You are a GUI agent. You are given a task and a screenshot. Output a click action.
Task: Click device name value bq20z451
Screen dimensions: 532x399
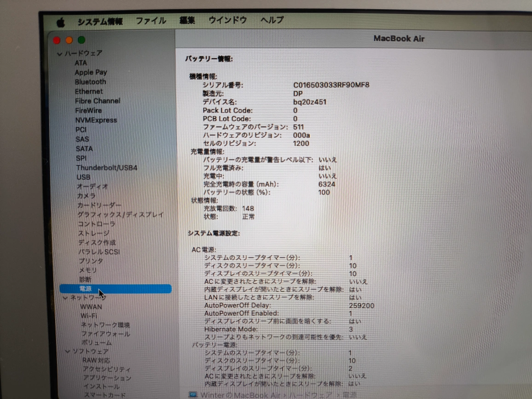(x=310, y=102)
